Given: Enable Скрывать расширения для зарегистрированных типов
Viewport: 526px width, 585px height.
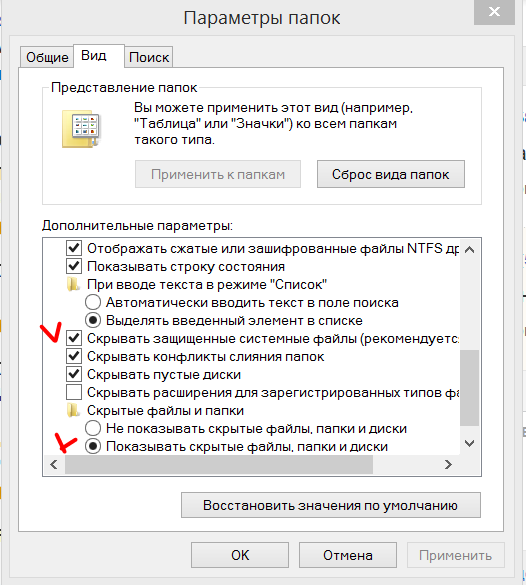Looking at the screenshot, I should (74, 392).
